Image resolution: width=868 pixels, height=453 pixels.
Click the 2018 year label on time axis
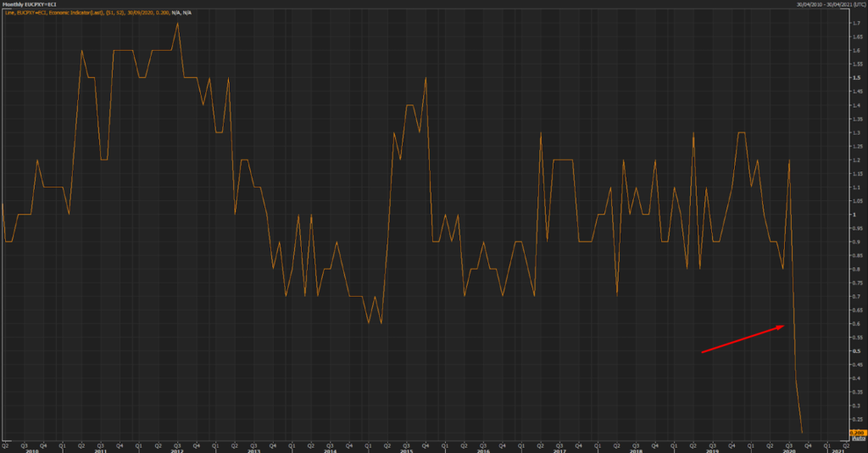pyautogui.click(x=636, y=450)
